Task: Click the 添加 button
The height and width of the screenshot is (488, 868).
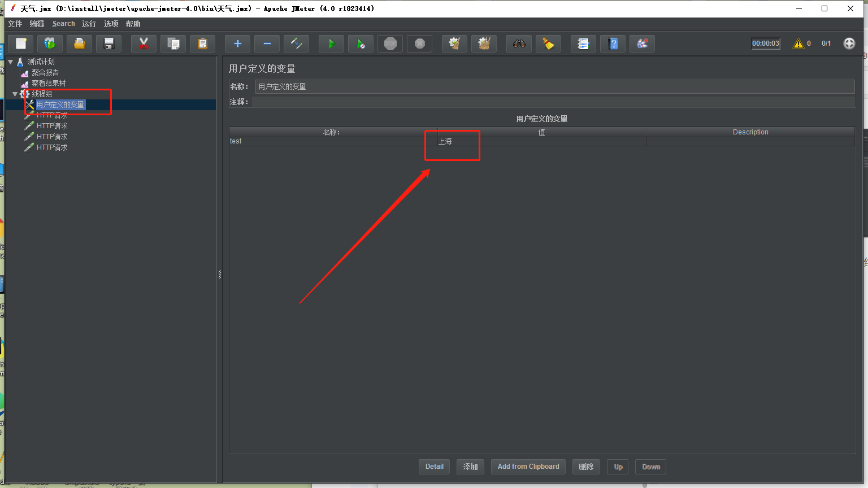Action: click(470, 467)
